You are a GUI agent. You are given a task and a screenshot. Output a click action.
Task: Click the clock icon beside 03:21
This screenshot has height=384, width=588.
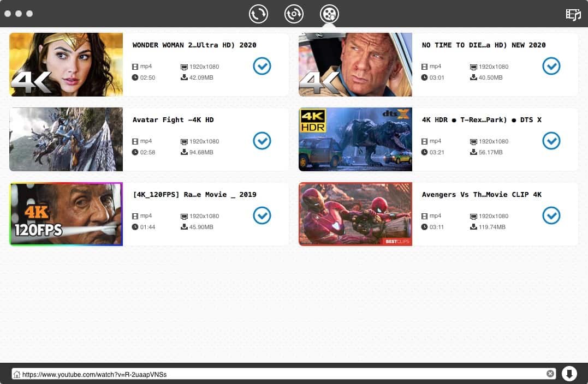tap(424, 152)
